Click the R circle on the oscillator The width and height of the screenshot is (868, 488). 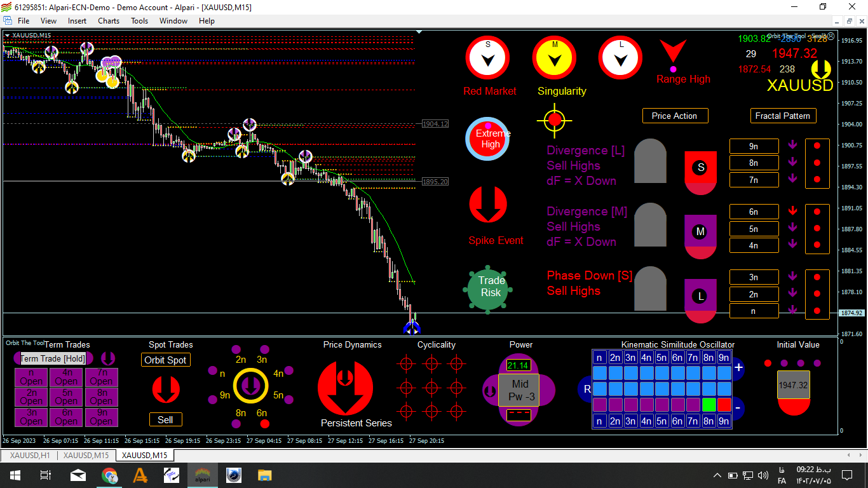pos(587,388)
